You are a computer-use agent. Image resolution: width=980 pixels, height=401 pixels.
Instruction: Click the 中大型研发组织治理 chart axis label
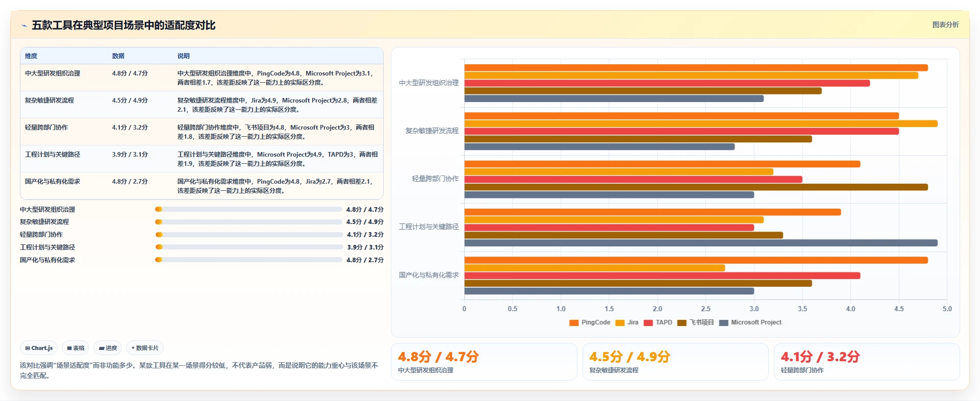(x=429, y=83)
